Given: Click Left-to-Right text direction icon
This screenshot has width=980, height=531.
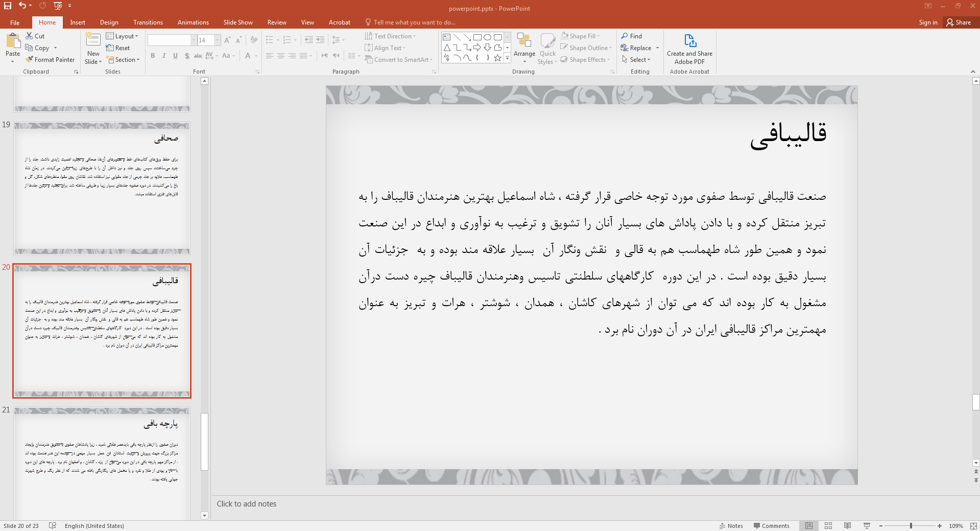Looking at the screenshot, I should click(x=324, y=56).
